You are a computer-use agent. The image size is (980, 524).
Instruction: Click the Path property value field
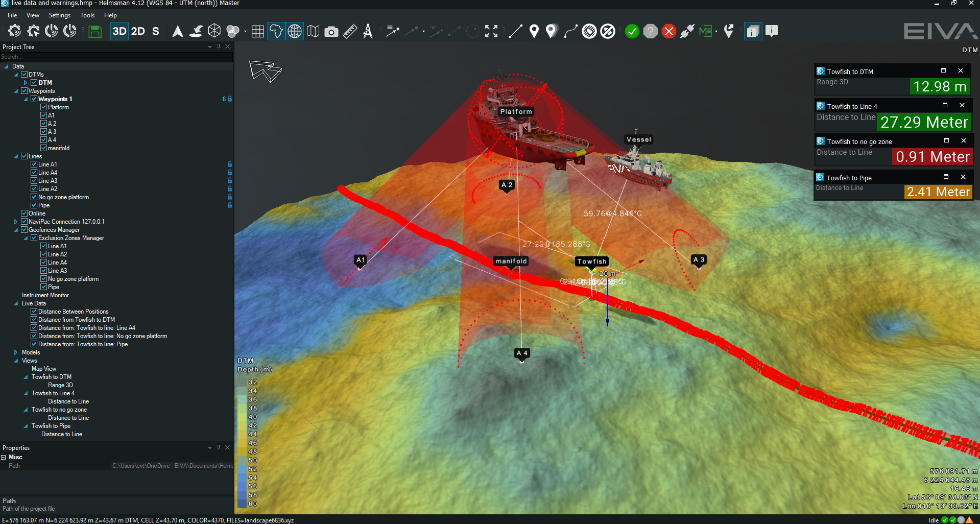(173, 466)
